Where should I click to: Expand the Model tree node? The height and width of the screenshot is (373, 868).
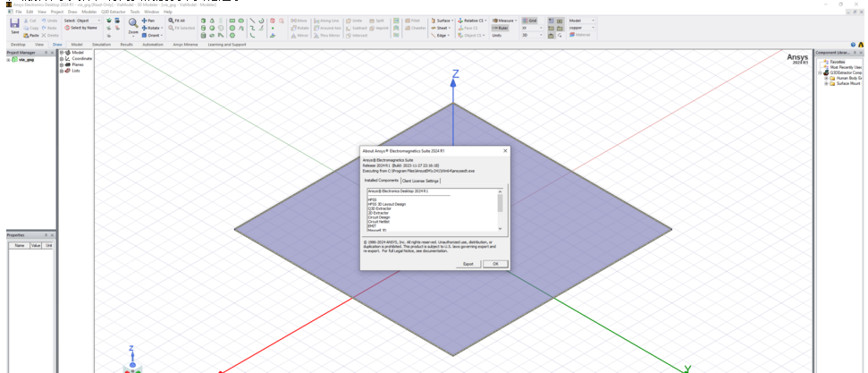pos(62,53)
